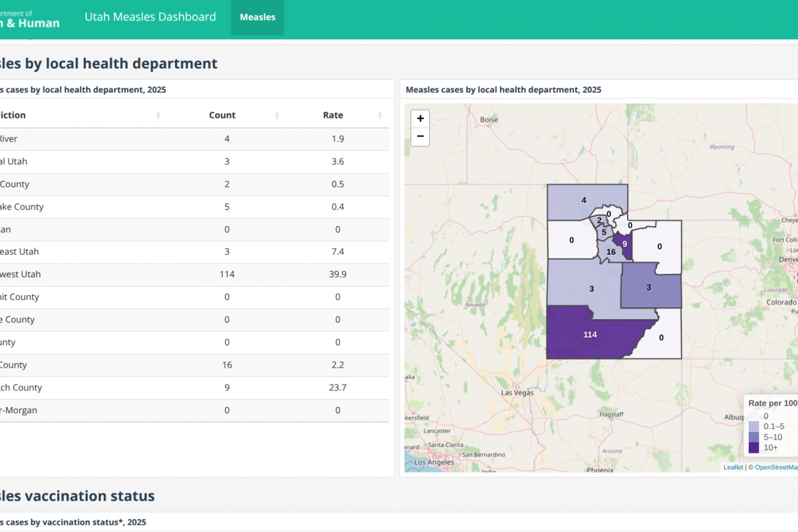This screenshot has width=798, height=532.
Task: Open the Leaflet attribution link
Action: [x=733, y=467]
